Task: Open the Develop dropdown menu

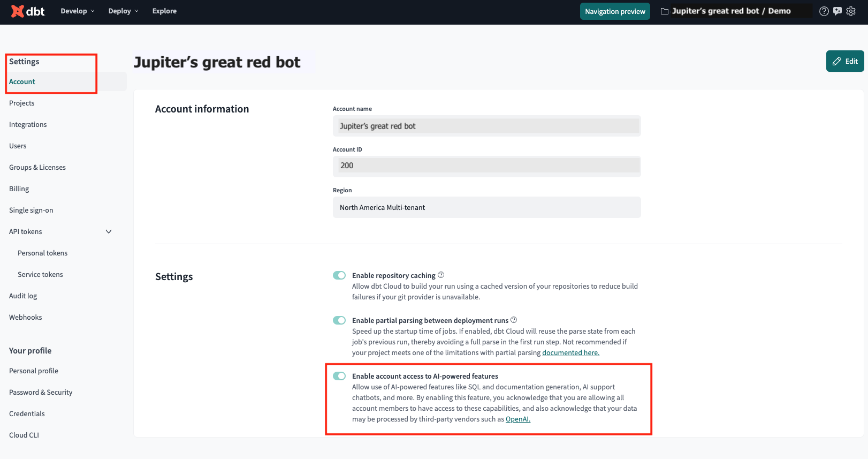Action: pos(77,11)
